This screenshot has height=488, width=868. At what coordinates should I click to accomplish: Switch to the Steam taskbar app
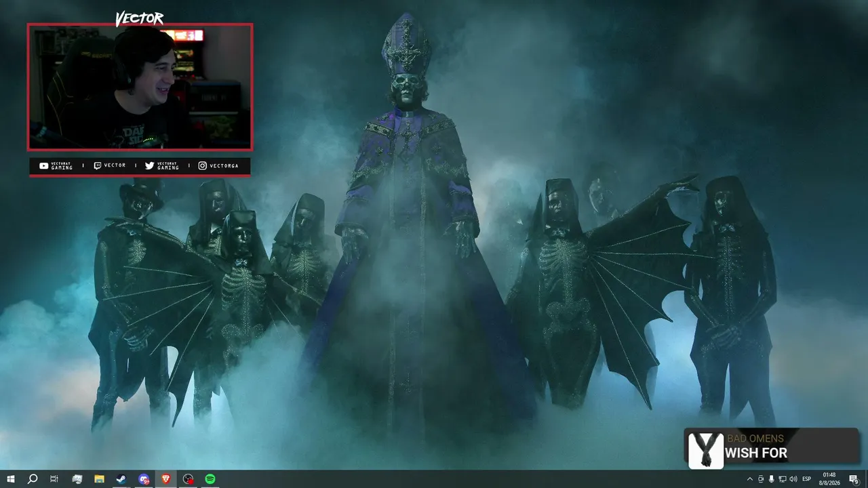coord(121,479)
